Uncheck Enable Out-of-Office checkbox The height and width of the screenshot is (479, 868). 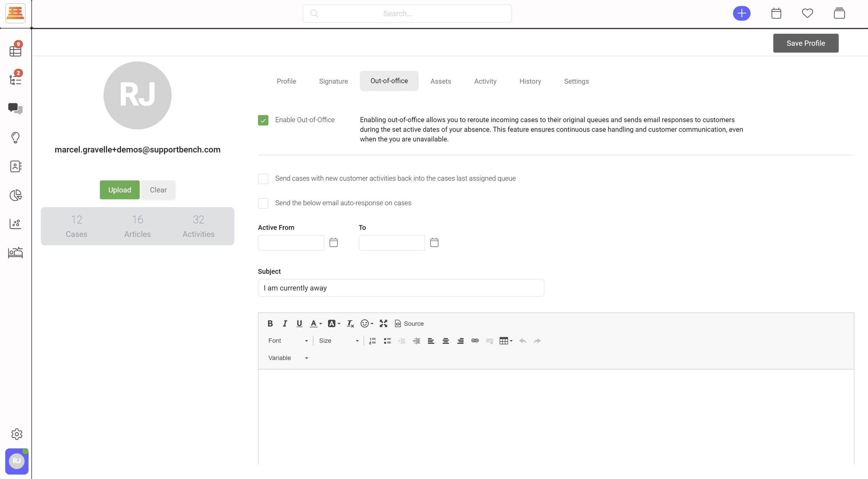[x=263, y=120]
